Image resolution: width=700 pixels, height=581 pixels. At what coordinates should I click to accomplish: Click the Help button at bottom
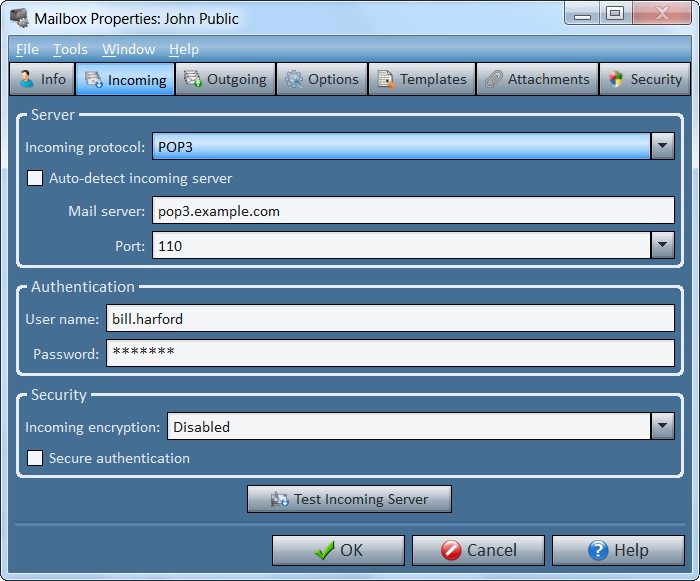618,550
